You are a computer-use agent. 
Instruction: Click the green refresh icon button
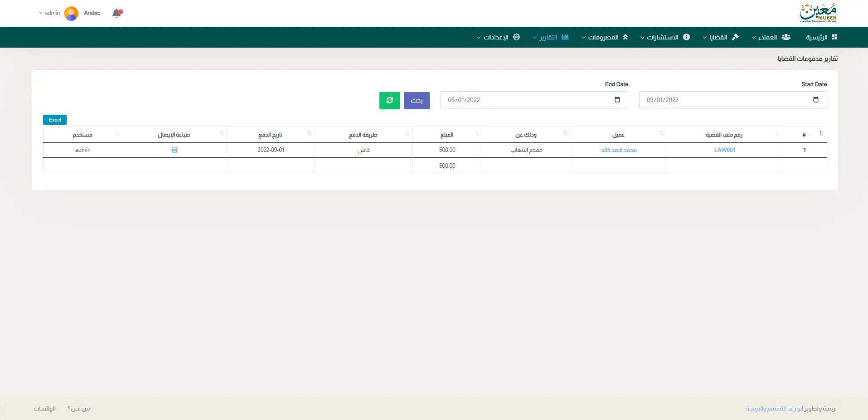point(389,101)
